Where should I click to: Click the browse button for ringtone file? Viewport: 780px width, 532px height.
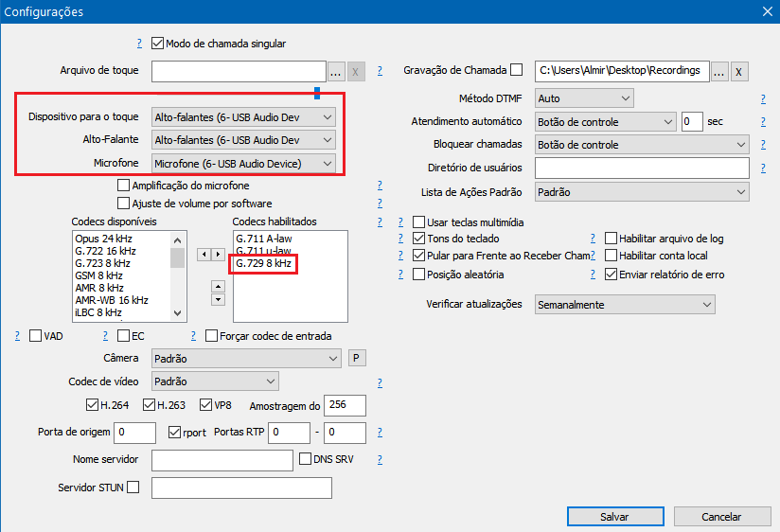tap(336, 72)
